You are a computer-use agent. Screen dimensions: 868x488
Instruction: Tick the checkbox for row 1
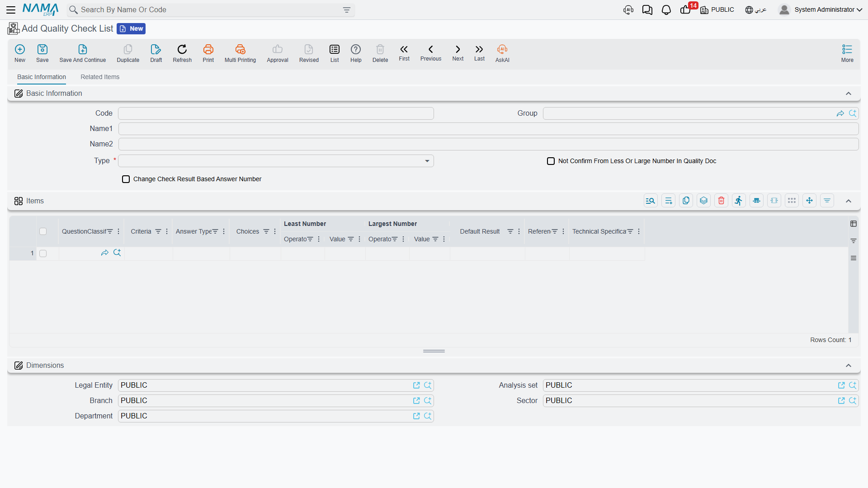click(43, 253)
